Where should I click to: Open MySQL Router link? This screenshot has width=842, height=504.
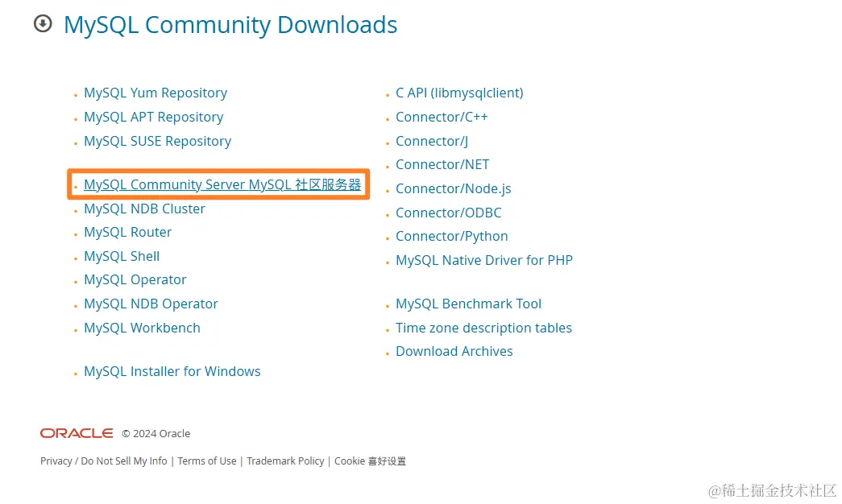[x=128, y=233]
